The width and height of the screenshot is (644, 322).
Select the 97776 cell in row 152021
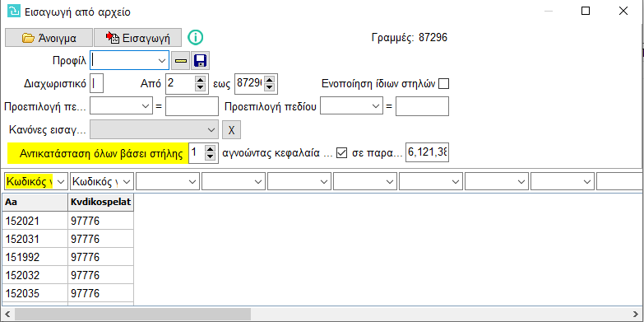[x=100, y=221]
